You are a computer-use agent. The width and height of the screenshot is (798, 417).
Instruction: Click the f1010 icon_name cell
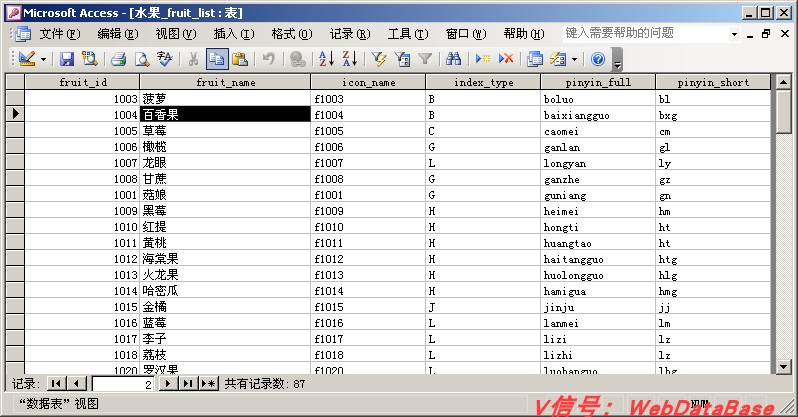[x=368, y=227]
